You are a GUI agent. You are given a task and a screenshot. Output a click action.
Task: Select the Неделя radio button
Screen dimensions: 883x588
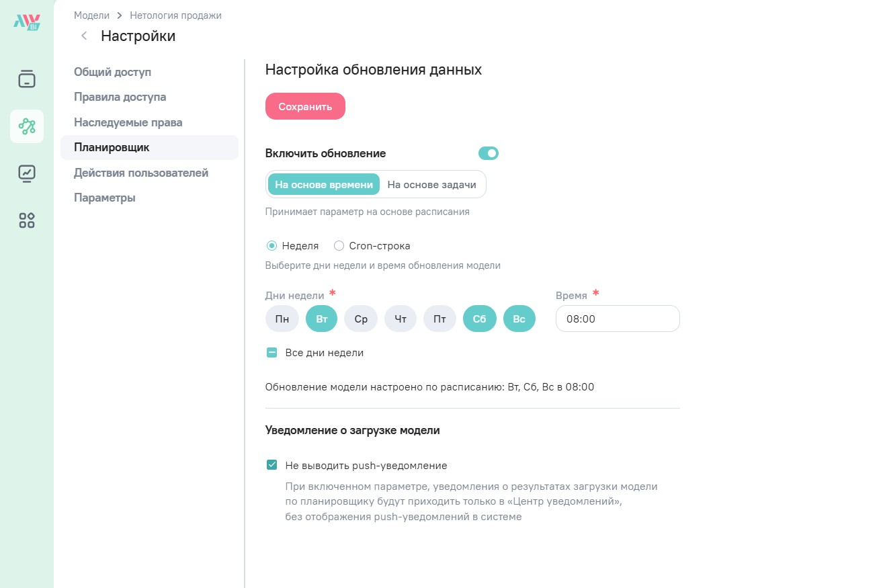point(272,246)
